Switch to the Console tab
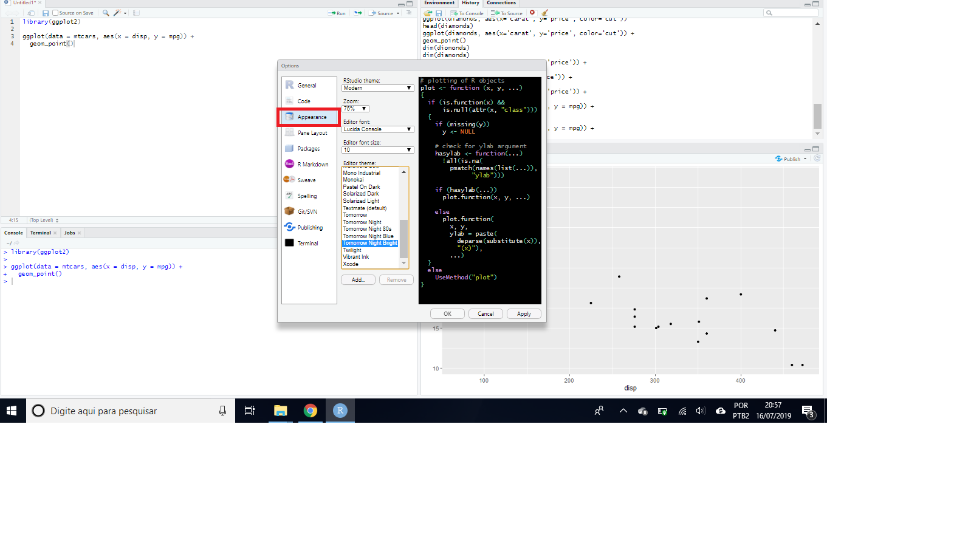Viewport: 954px width, 560px height. click(13, 233)
